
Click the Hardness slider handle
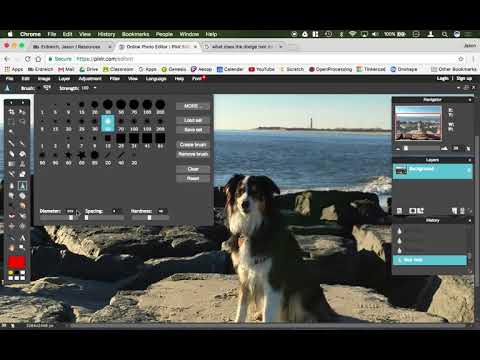149,218
